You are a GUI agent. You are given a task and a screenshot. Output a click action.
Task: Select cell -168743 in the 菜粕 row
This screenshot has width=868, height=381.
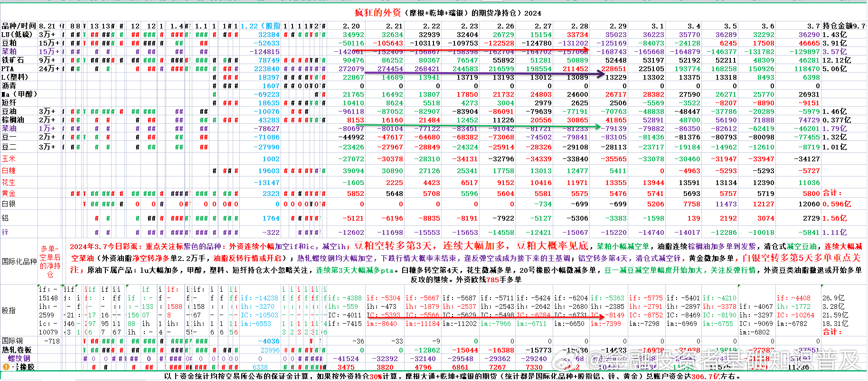coord(611,52)
